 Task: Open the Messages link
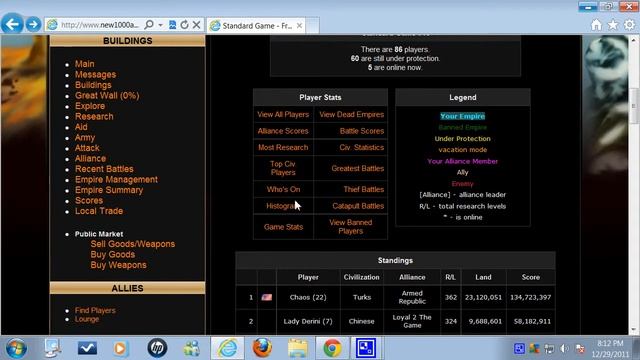coord(96,75)
